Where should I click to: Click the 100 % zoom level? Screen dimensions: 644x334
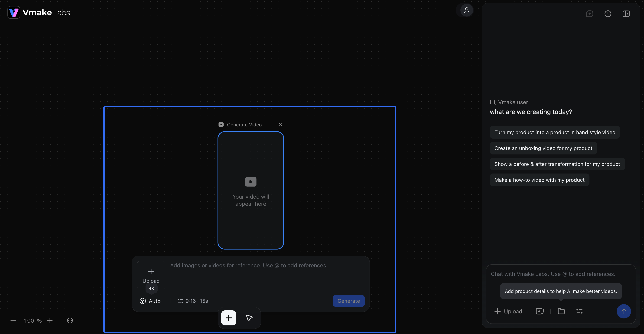(33, 321)
